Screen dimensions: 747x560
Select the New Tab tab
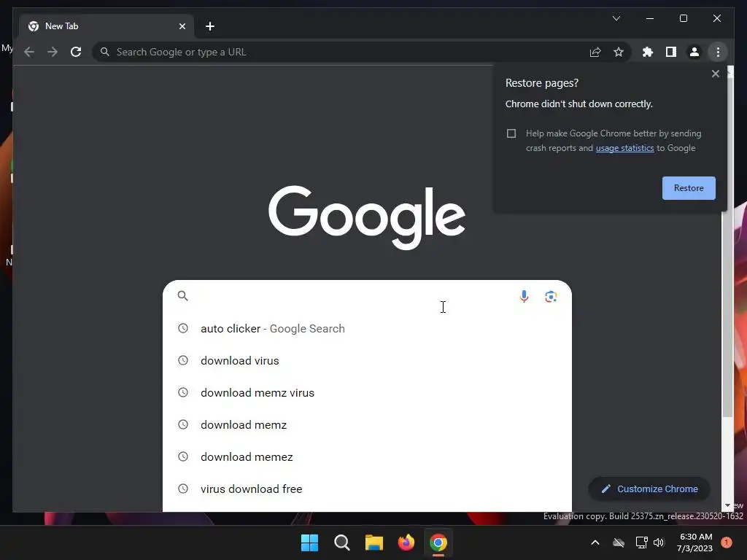click(107, 26)
